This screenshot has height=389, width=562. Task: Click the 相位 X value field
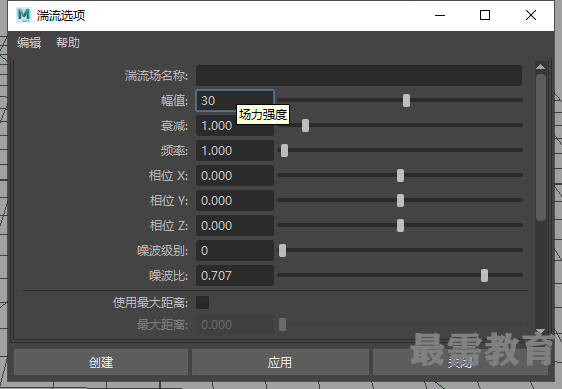click(x=235, y=176)
